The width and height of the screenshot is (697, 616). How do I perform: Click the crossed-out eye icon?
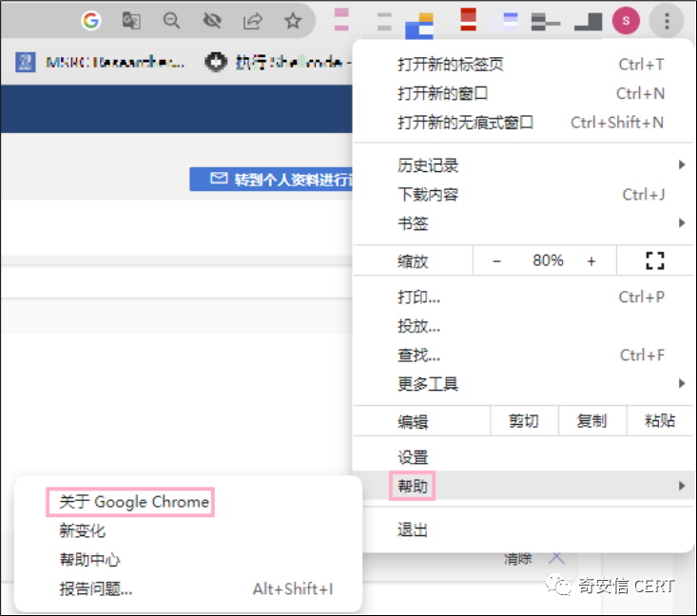tap(212, 21)
